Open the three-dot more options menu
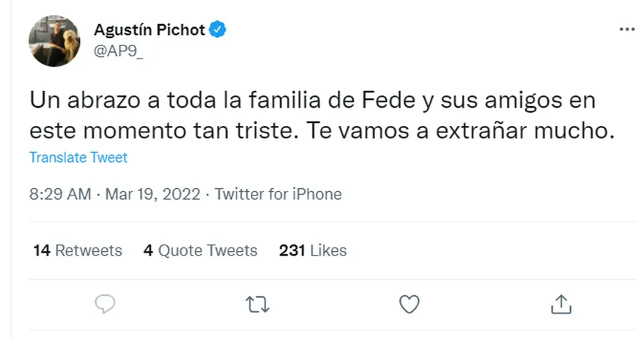Screen dimensions: 644x339 627,30
